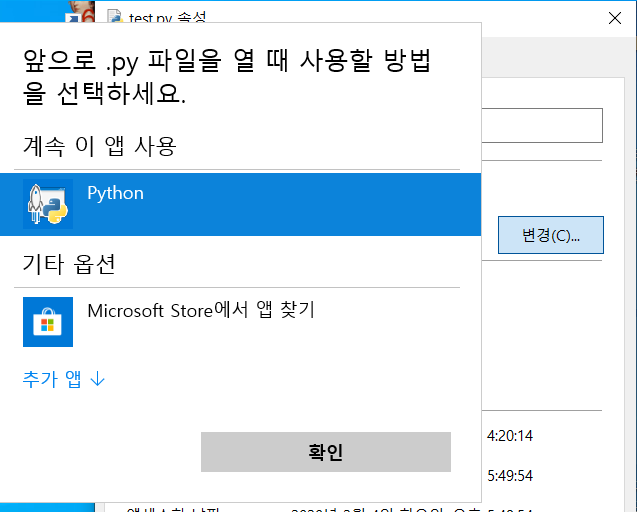Image resolution: width=637 pixels, height=512 pixels.
Task: Click the Python launcher rocket icon
Action: pyautogui.click(x=48, y=204)
